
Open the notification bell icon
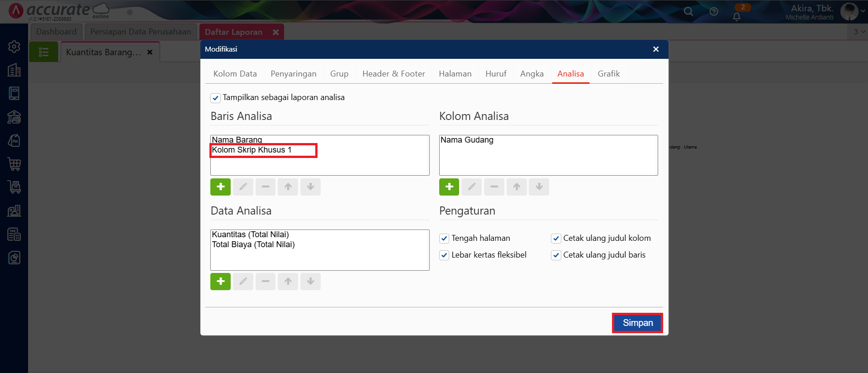pyautogui.click(x=736, y=17)
